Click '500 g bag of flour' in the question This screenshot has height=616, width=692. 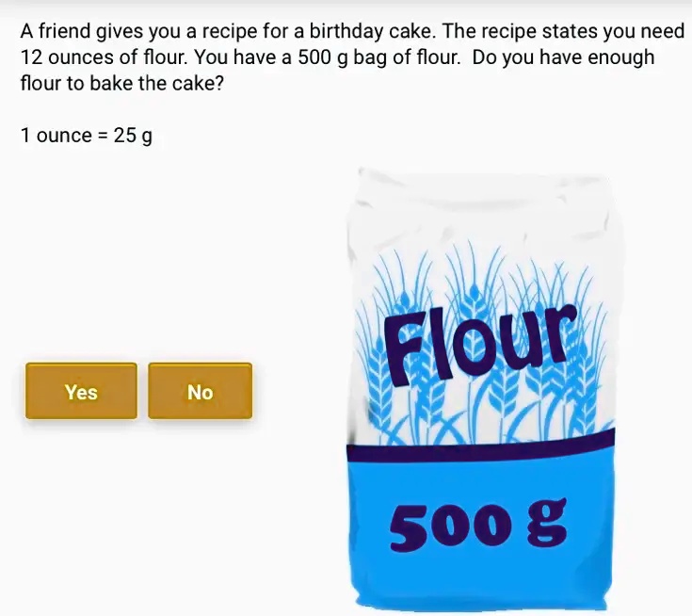click(378, 57)
